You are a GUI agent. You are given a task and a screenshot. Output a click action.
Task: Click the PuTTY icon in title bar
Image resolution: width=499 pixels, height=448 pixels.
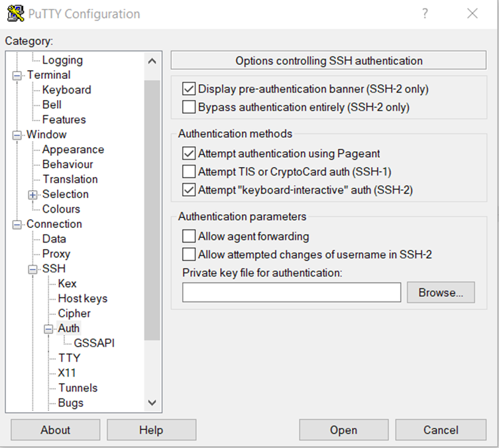click(16, 13)
